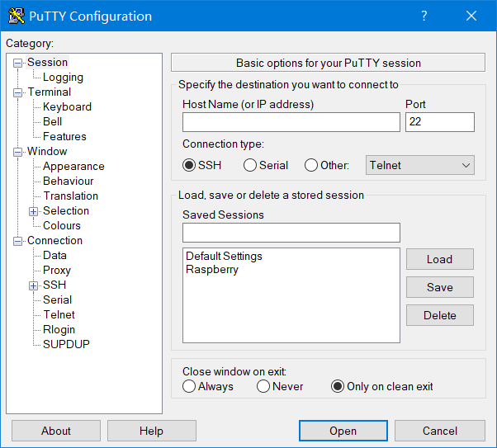Click the Load button
This screenshot has height=448, width=497.
[x=440, y=260]
